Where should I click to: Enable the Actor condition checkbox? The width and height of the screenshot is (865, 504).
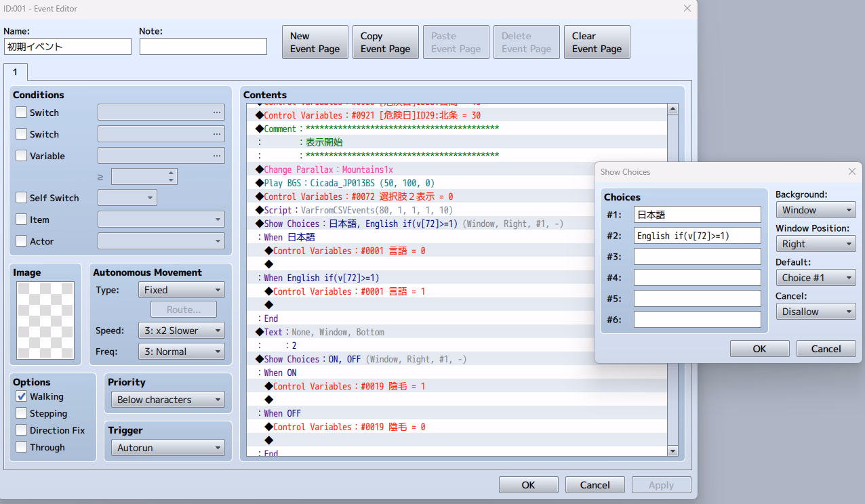pyautogui.click(x=22, y=241)
